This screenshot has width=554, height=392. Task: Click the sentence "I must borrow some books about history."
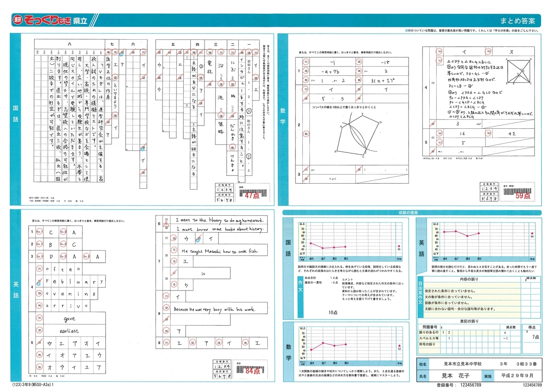pyautogui.click(x=220, y=229)
